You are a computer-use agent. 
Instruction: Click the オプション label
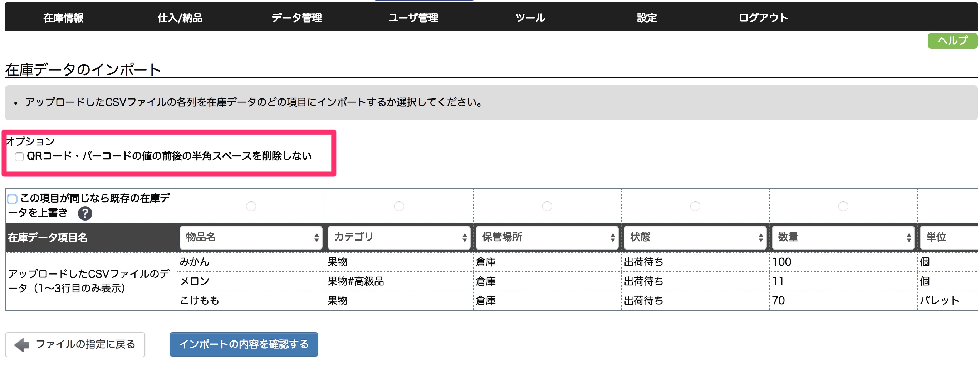[x=31, y=141]
